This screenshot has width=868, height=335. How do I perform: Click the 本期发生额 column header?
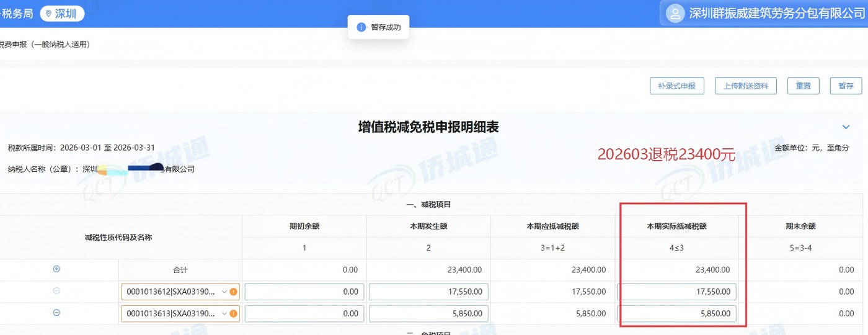coord(428,226)
